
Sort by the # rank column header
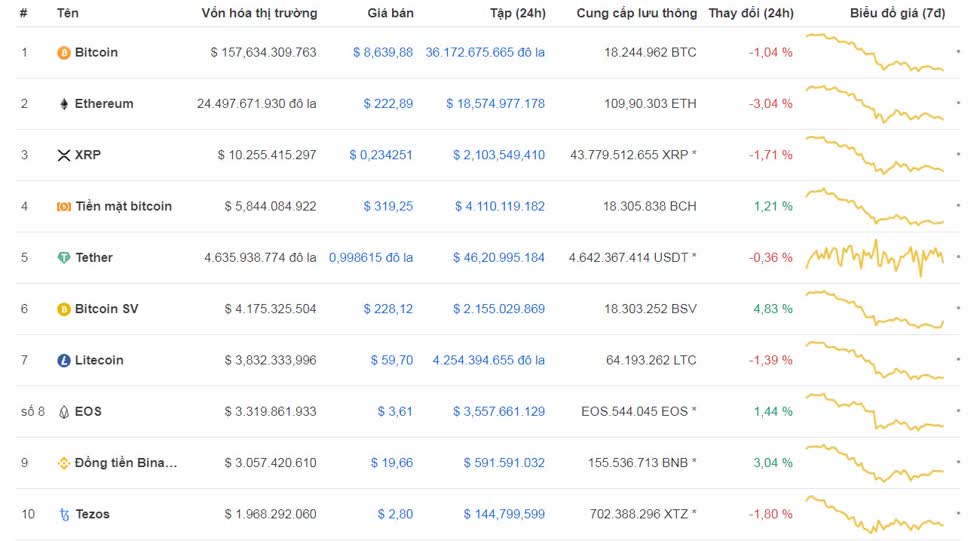tap(23, 13)
